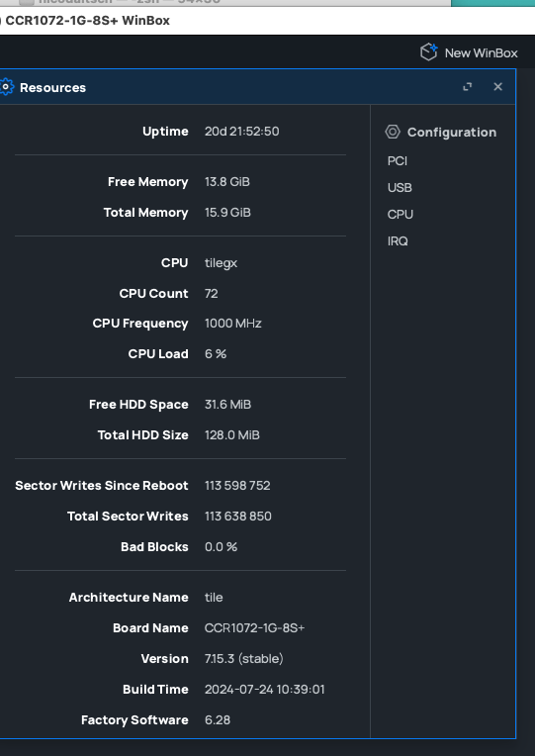
Task: Select Total Sector Writes value 113 638 850
Action: point(238,517)
